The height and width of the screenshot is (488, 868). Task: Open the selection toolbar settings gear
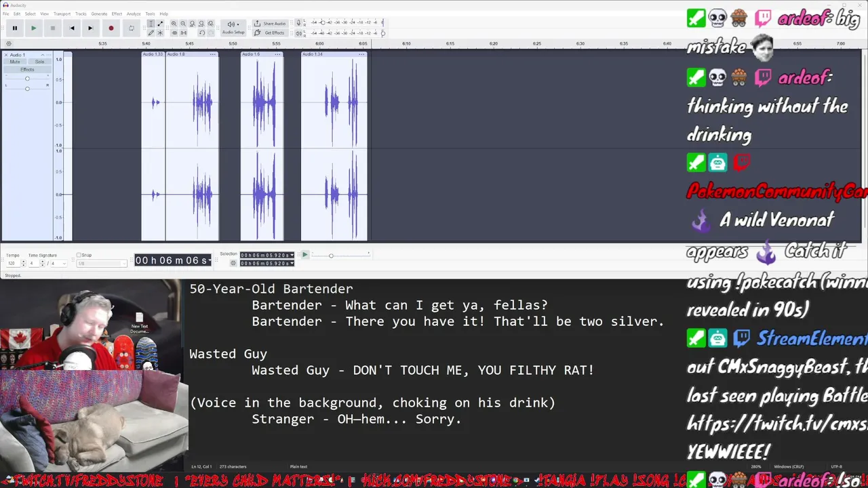[233, 263]
